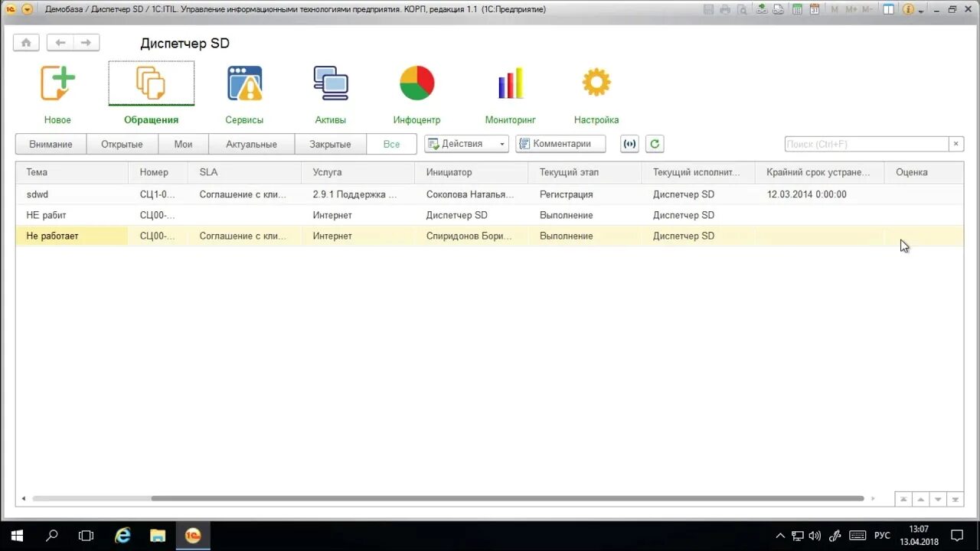Image resolution: width=980 pixels, height=551 pixels.
Task: Sort by the Номер column header
Action: tap(158, 172)
